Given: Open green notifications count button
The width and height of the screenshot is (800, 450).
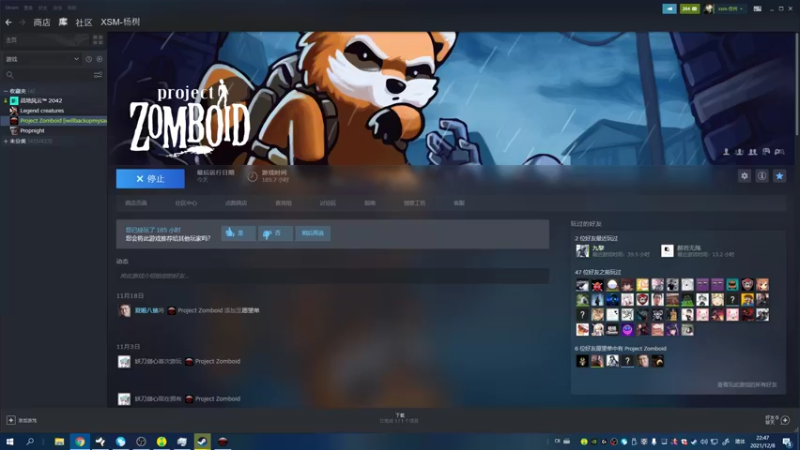Looking at the screenshot, I should [690, 9].
